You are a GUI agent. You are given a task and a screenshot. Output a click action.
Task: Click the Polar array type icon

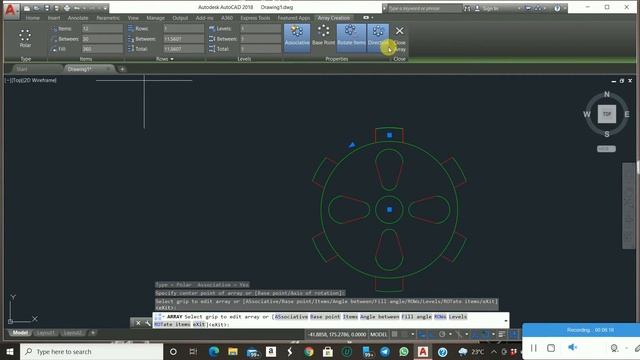(x=25, y=38)
